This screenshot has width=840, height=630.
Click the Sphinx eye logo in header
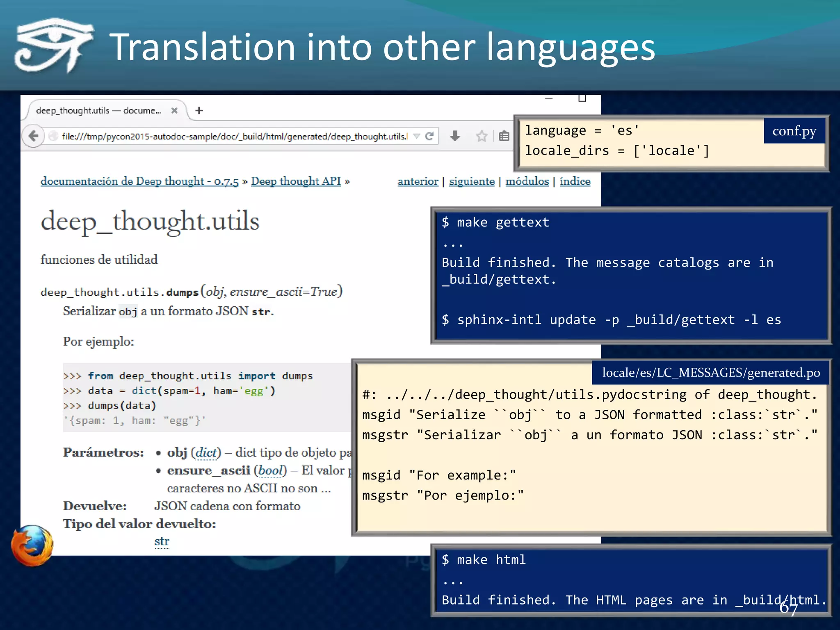(54, 45)
